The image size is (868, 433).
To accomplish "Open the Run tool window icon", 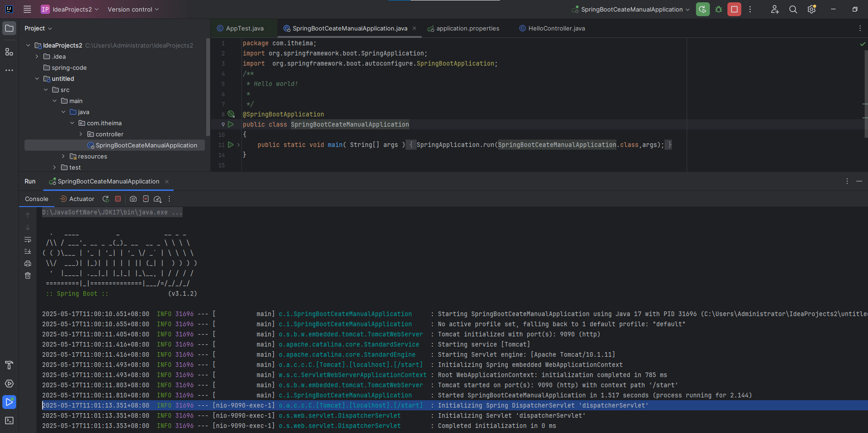I will coord(9,402).
